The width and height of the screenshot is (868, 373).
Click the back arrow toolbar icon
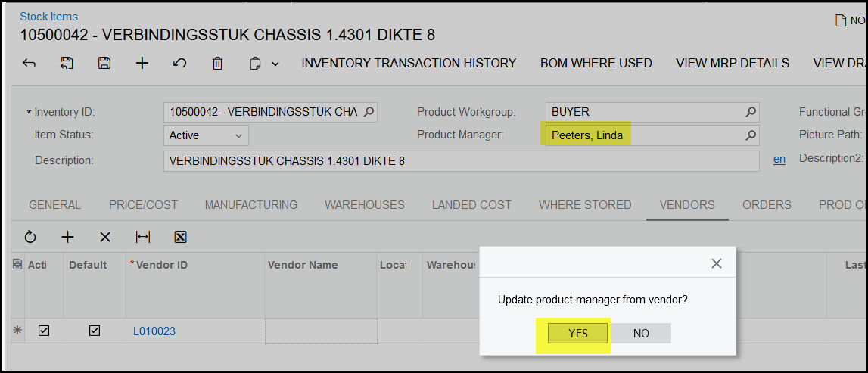point(29,64)
